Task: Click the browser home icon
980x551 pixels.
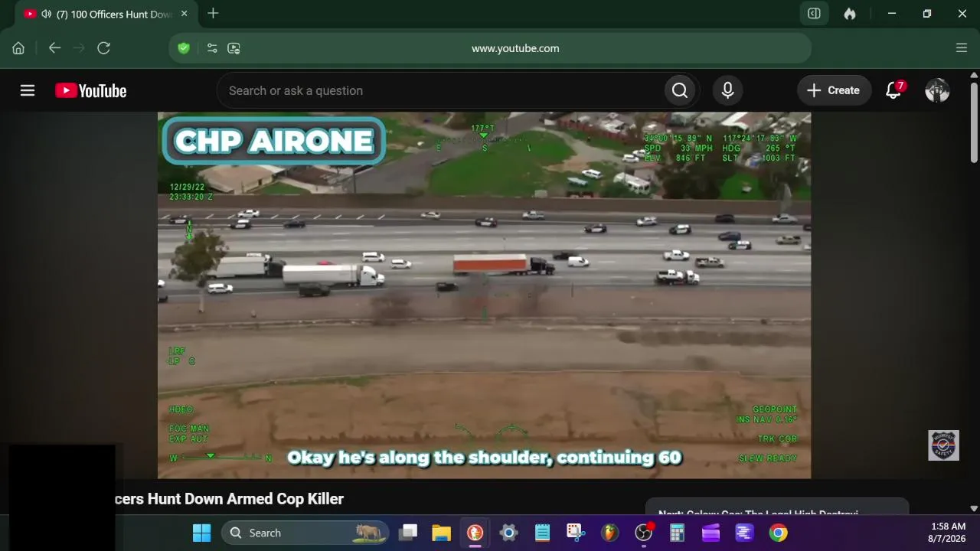Action: click(18, 48)
